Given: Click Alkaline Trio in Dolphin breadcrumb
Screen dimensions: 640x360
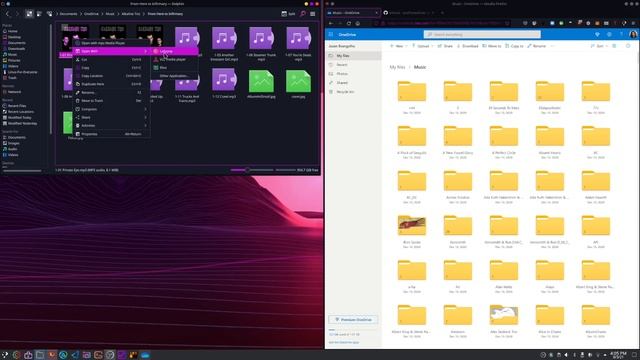Looking at the screenshot, I should tap(131, 14).
